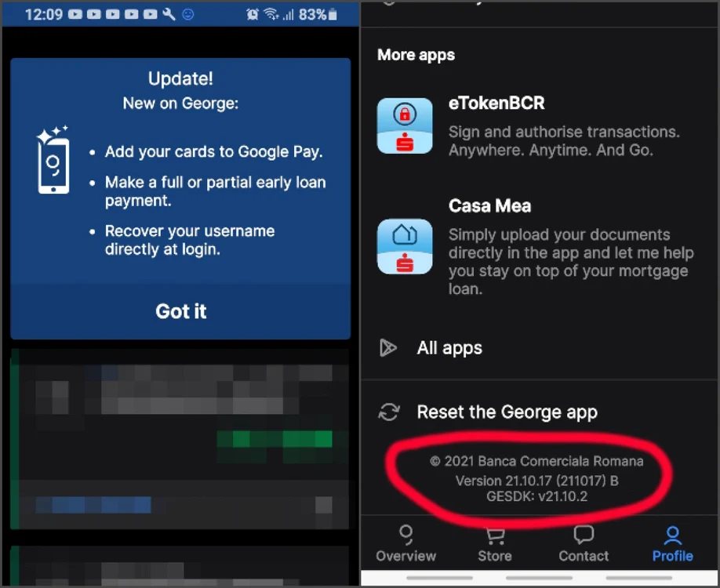Screen dimensions: 720x588
Task: Tap the blue smiley notification icon
Action: pyautogui.click(x=187, y=14)
